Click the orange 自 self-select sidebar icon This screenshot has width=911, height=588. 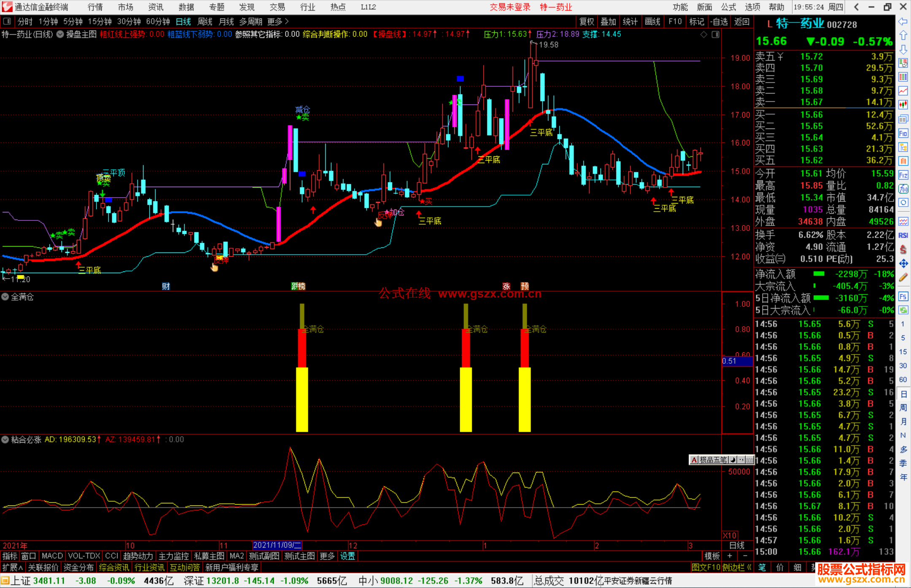(903, 161)
